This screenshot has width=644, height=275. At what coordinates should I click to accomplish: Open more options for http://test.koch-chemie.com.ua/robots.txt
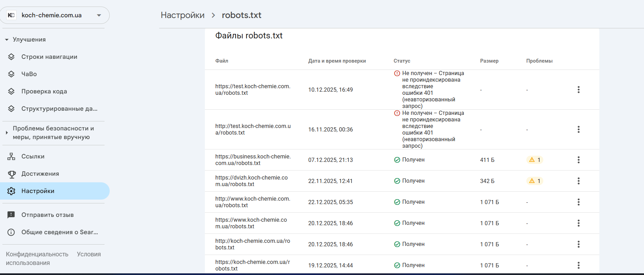[579, 129]
